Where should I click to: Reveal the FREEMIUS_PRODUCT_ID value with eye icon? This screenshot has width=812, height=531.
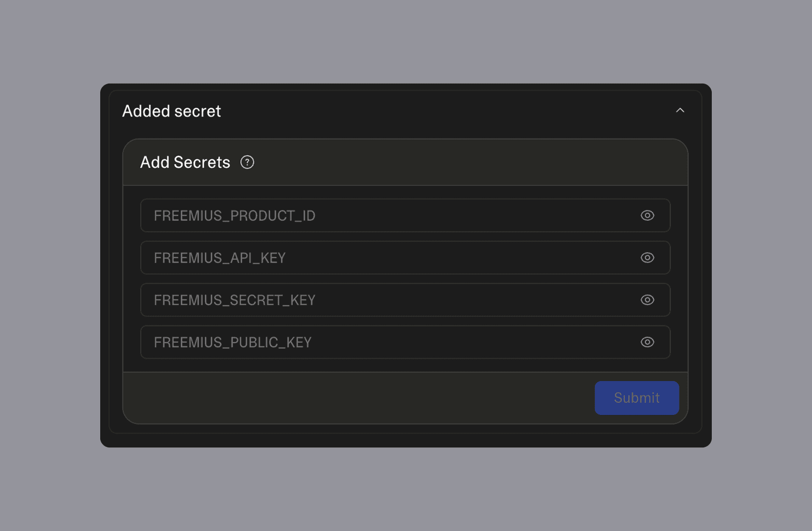click(647, 215)
